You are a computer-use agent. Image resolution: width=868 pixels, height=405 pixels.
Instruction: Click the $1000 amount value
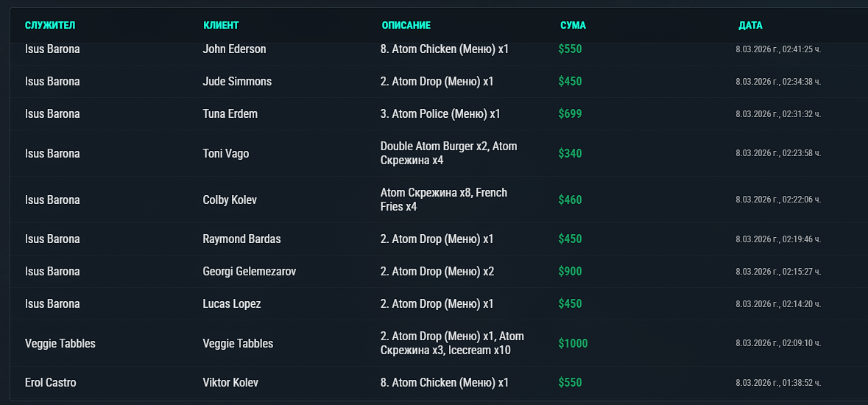pos(573,343)
